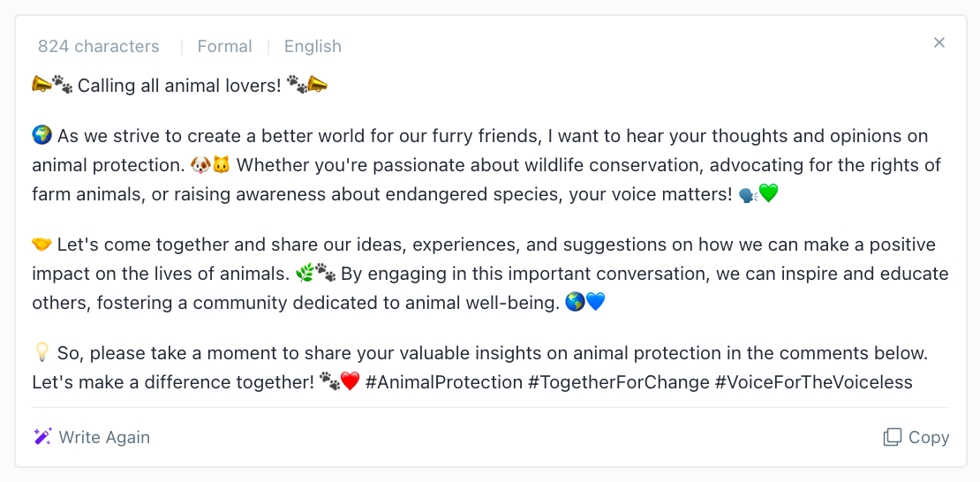Image resolution: width=980 pixels, height=482 pixels.
Task: Click the 824 characters count
Action: pos(98,47)
